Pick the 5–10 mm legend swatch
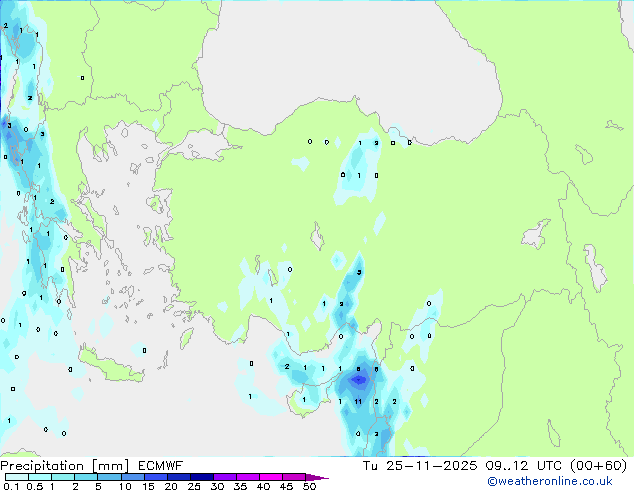 point(109,477)
